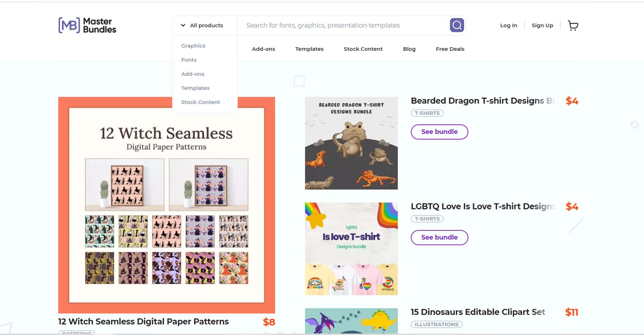Expand the All products dropdown
The height and width of the screenshot is (335, 644).
[203, 25]
